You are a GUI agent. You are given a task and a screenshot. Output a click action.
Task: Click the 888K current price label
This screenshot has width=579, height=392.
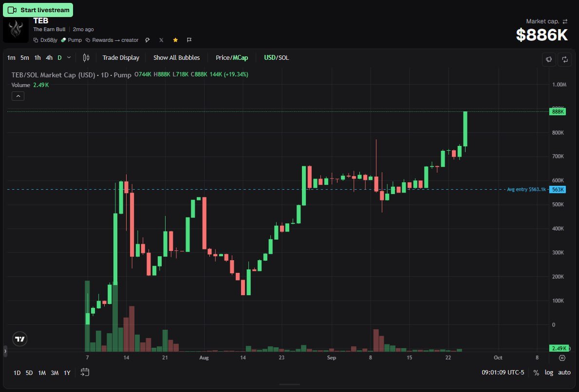point(558,111)
